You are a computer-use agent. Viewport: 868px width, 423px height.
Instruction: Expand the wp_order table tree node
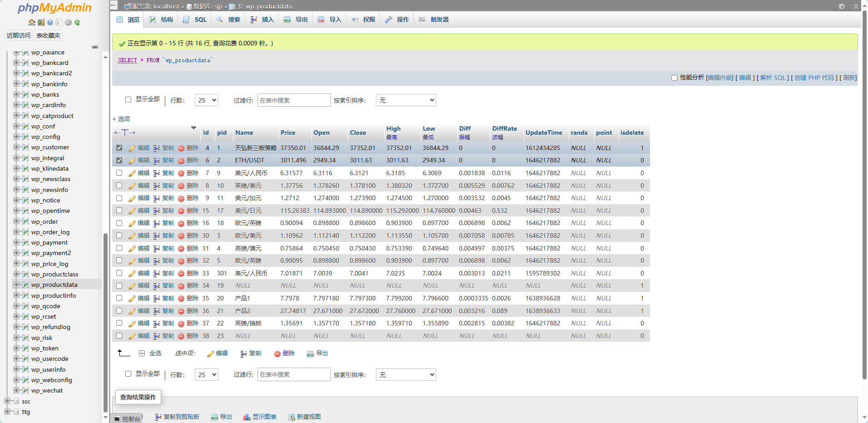coord(16,221)
